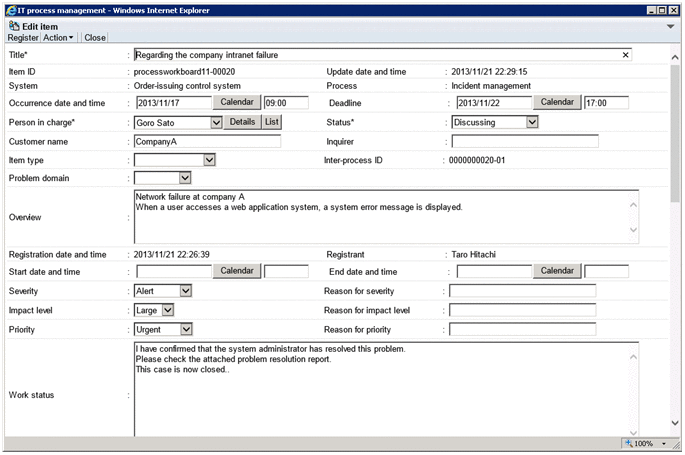The height and width of the screenshot is (455, 685).
Task: Click the Register toolbar button
Action: [23, 37]
